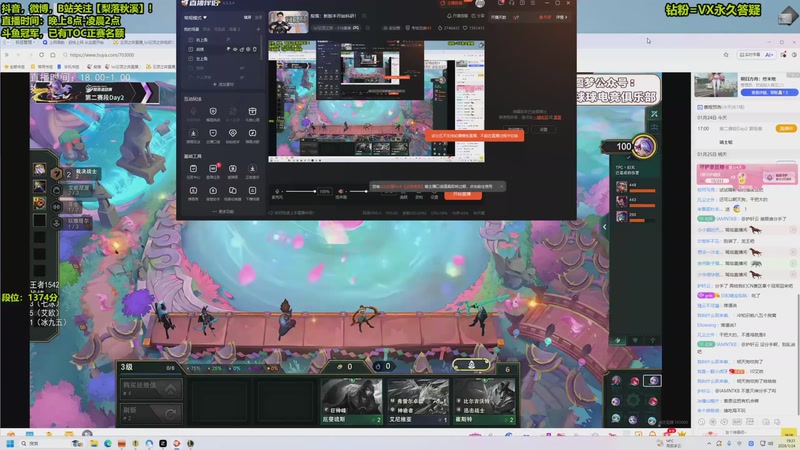Image resolution: width=800 pixels, height=450 pixels.
Task: Open Microsoft Edge from taskbar
Action: [108, 443]
